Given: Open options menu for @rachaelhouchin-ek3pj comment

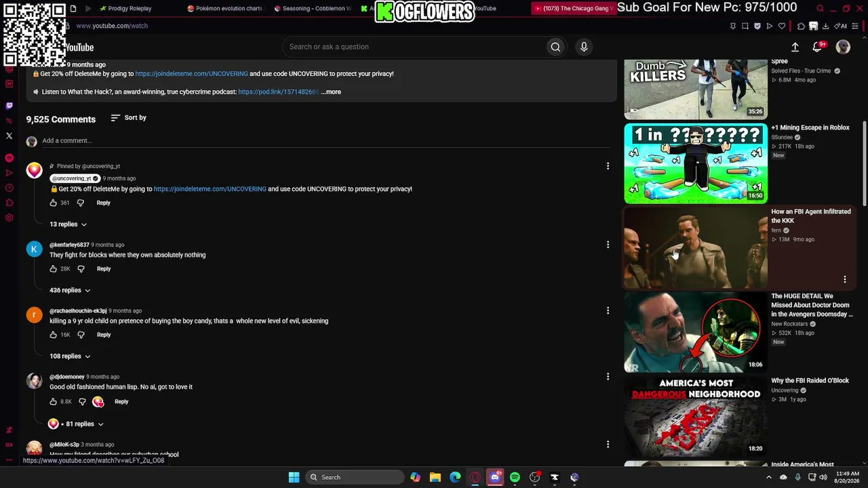Looking at the screenshot, I should (x=608, y=310).
